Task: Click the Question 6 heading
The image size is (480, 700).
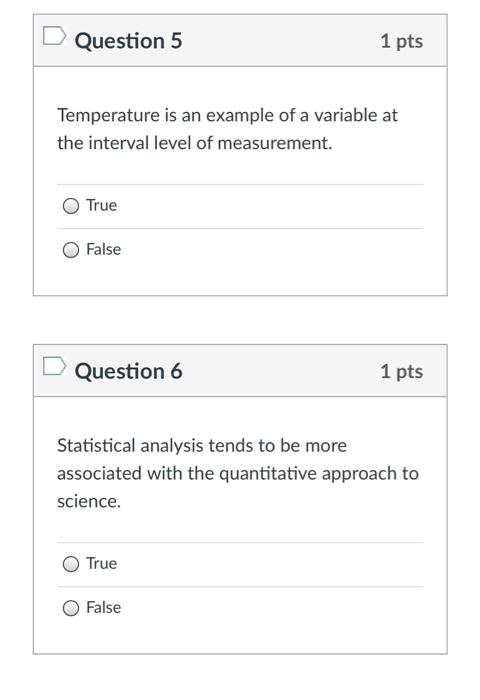Action: click(129, 371)
